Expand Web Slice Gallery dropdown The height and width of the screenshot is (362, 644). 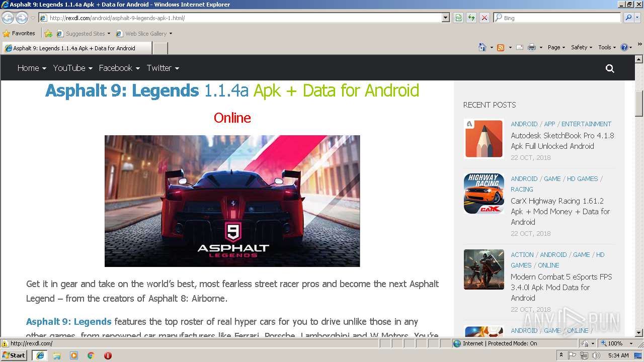point(171,34)
